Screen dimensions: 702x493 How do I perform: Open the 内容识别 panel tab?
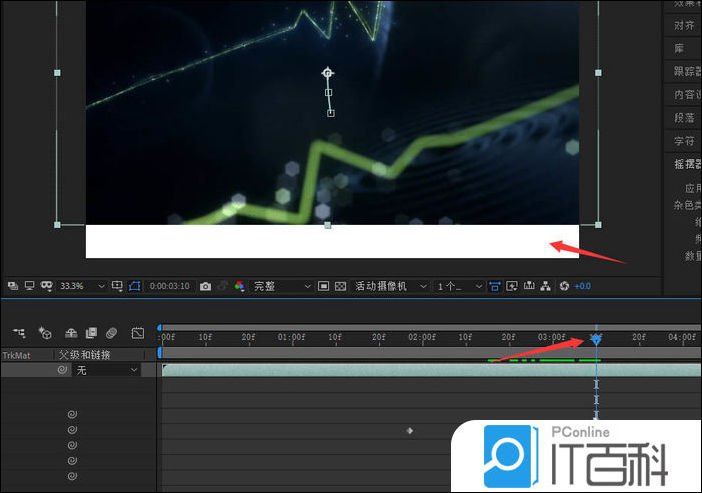[x=687, y=94]
